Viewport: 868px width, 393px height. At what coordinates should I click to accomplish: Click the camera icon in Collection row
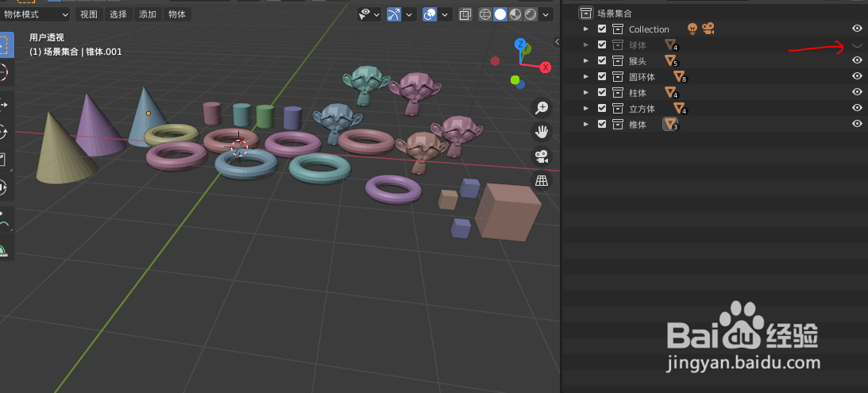708,29
